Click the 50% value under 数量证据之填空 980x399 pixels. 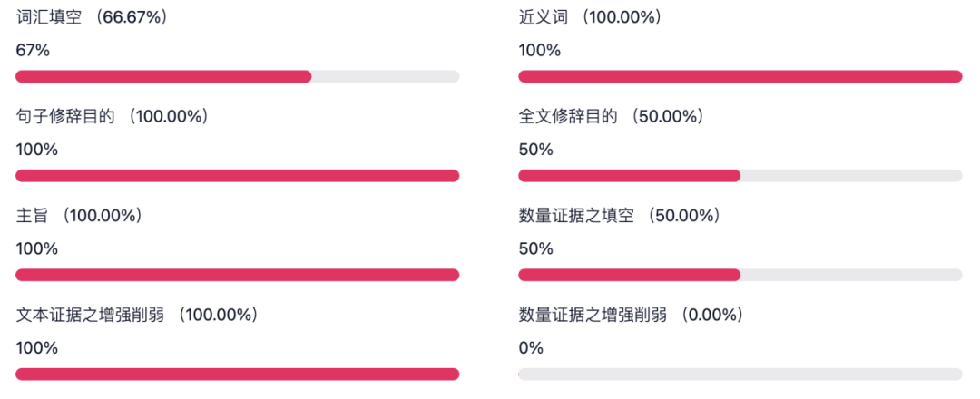[535, 249]
